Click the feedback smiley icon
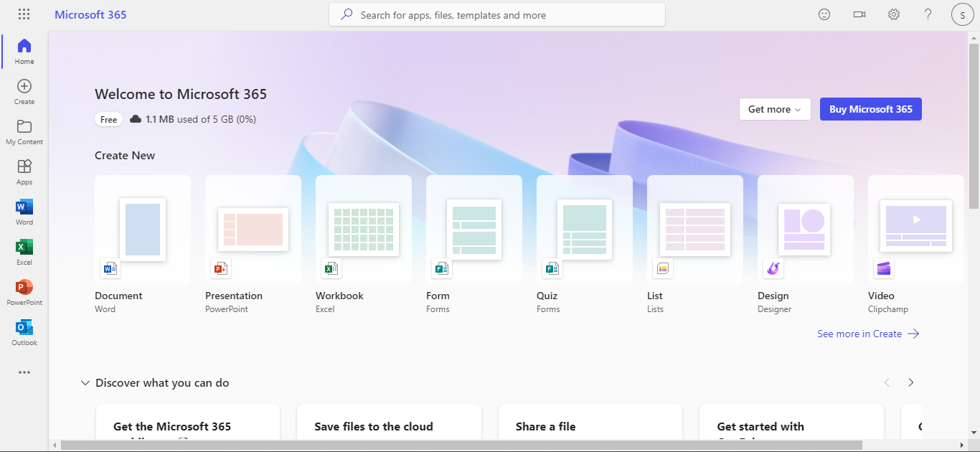 click(824, 14)
